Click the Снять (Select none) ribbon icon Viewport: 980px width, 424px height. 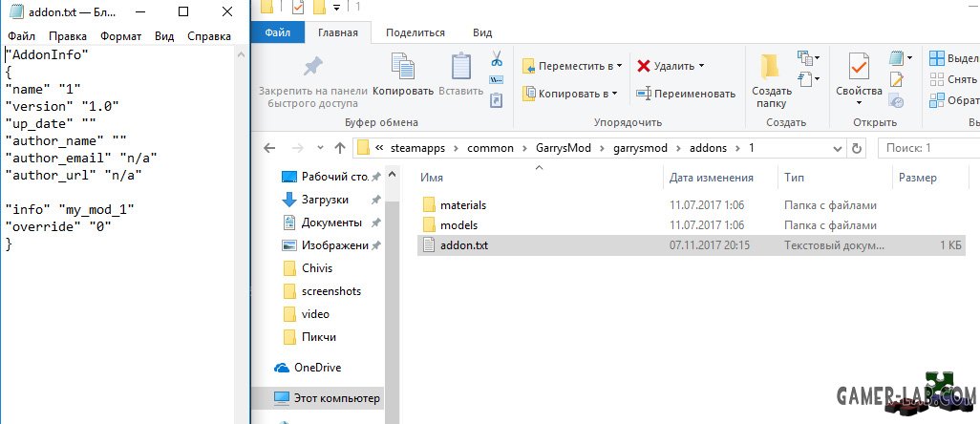click(x=937, y=79)
